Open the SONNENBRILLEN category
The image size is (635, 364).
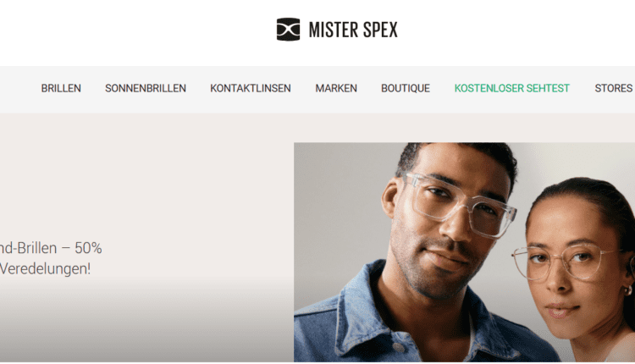point(146,88)
